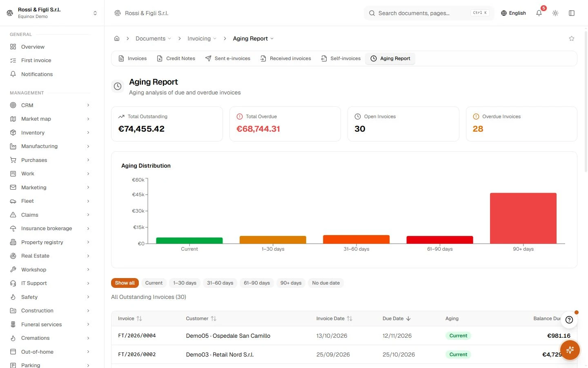Expand the CRM sidebar section
This screenshot has width=588, height=368.
tap(50, 105)
